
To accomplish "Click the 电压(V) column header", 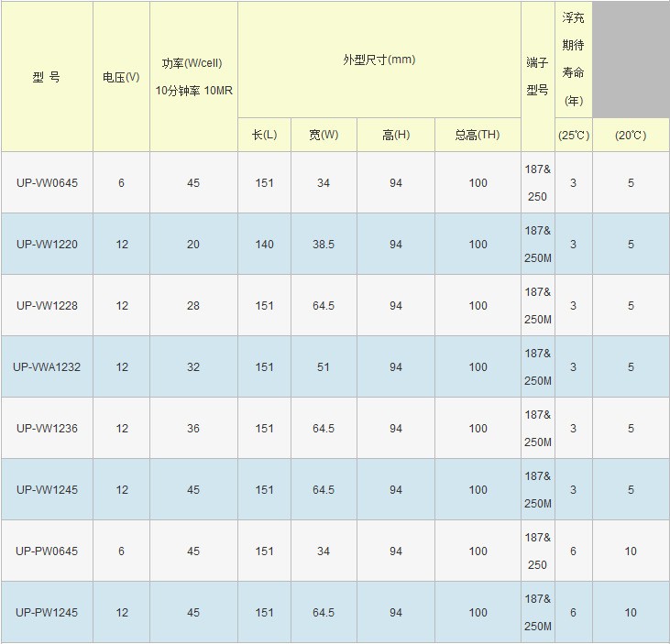I will 121,77.
